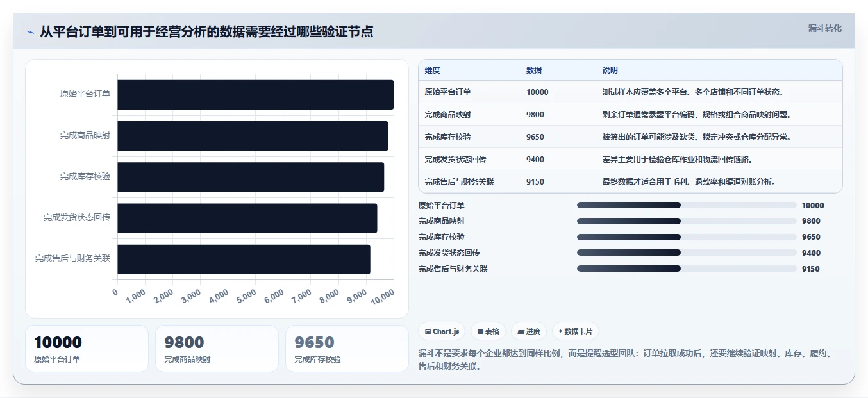
Task: Click the 10000 value in the table
Action: tap(537, 92)
